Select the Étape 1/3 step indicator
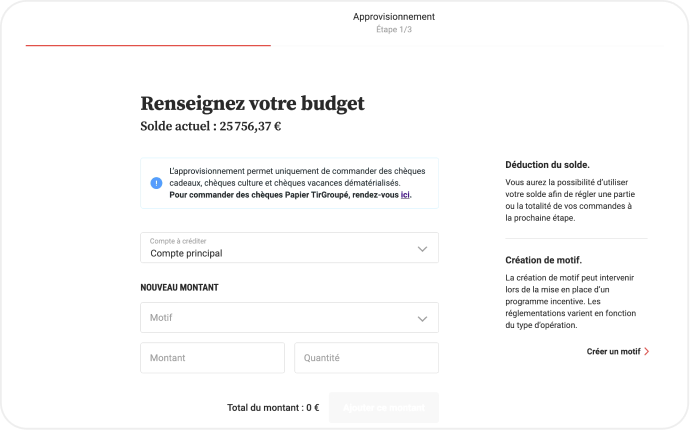Viewport: 690px width, 430px height. (393, 30)
